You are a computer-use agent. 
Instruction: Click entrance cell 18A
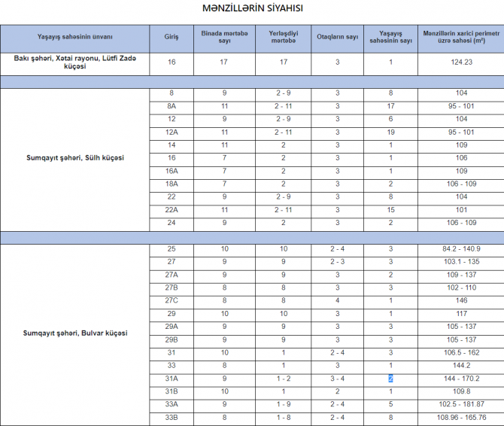pos(172,184)
